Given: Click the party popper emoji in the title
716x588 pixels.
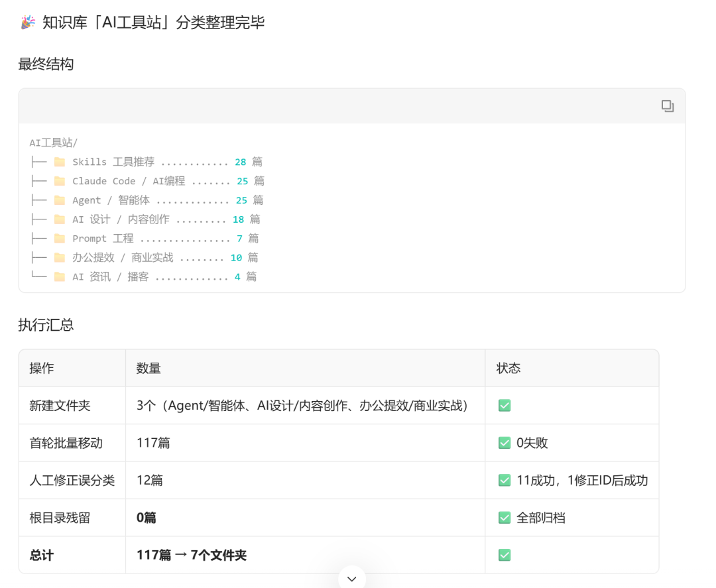Looking at the screenshot, I should pyautogui.click(x=29, y=22).
